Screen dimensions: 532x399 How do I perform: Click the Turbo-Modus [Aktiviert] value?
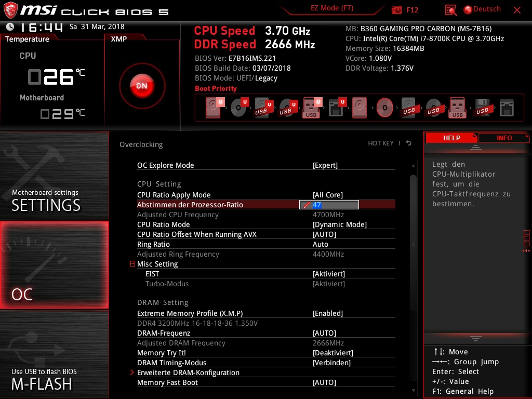pyautogui.click(x=329, y=284)
